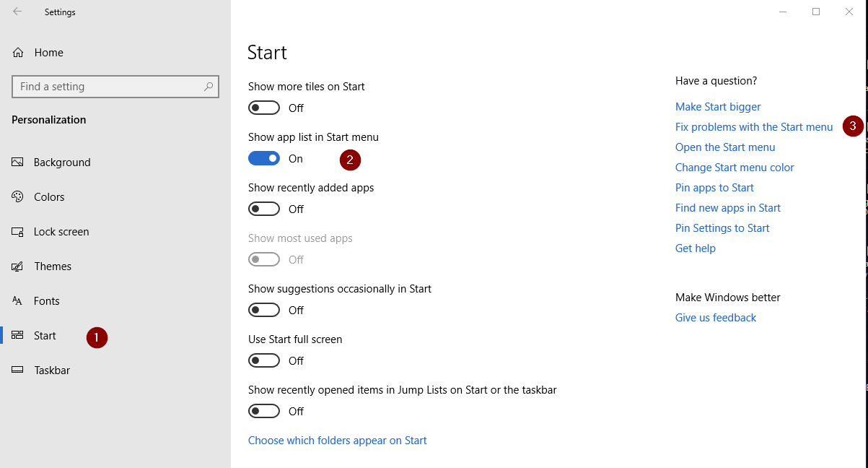
Task: Open Fix problems with the Start menu
Action: click(754, 127)
